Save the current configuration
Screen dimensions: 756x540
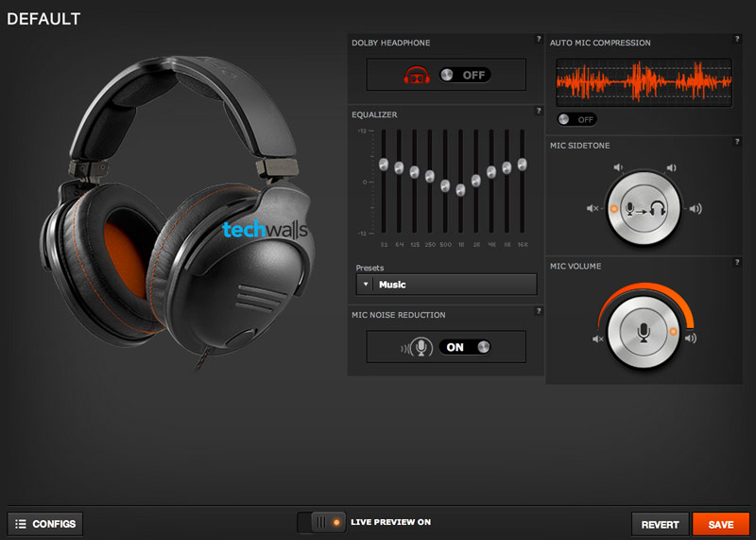pyautogui.click(x=721, y=524)
